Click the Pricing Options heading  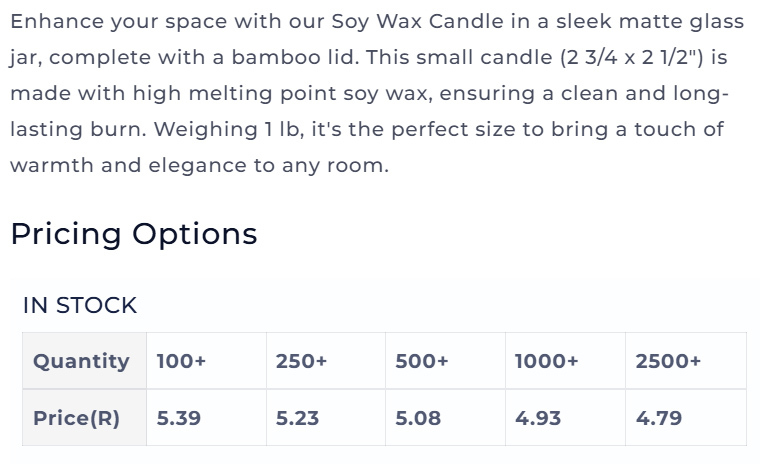(134, 234)
